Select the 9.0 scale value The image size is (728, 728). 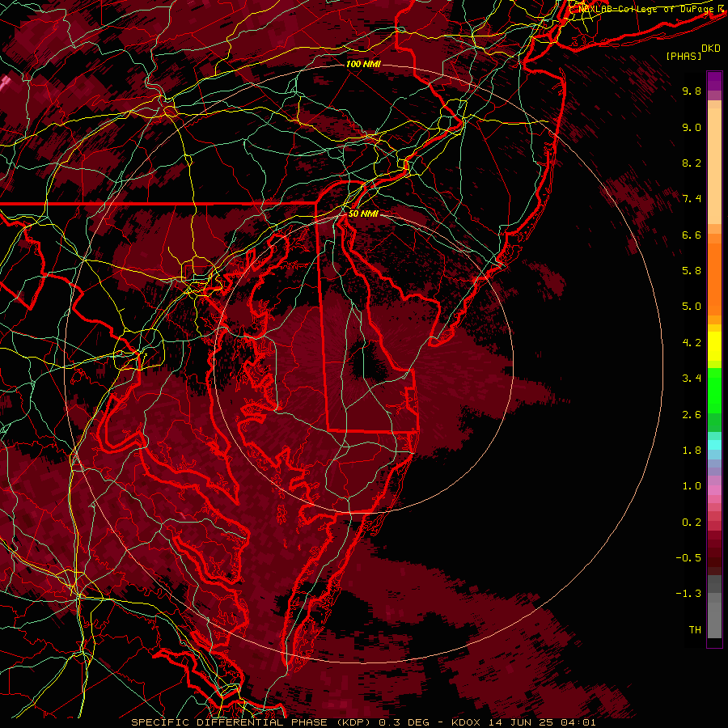click(x=692, y=127)
